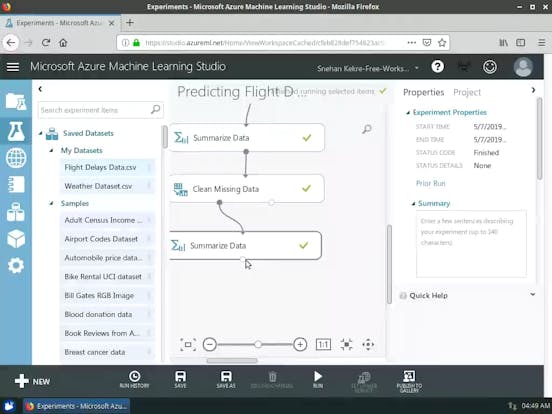Collapse Experiment Properties section
Screen dimensions: 552x414
[408, 112]
